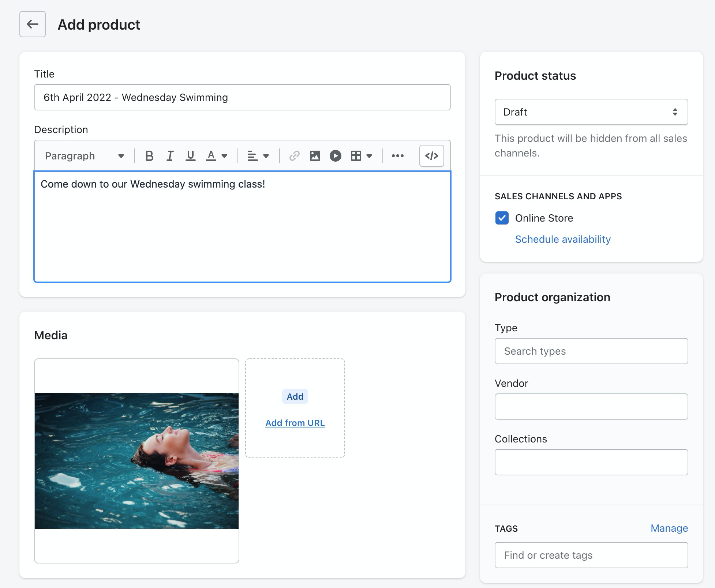The width and height of the screenshot is (715, 588).
Task: Uncheck the Online Store checkbox
Action: click(x=502, y=218)
